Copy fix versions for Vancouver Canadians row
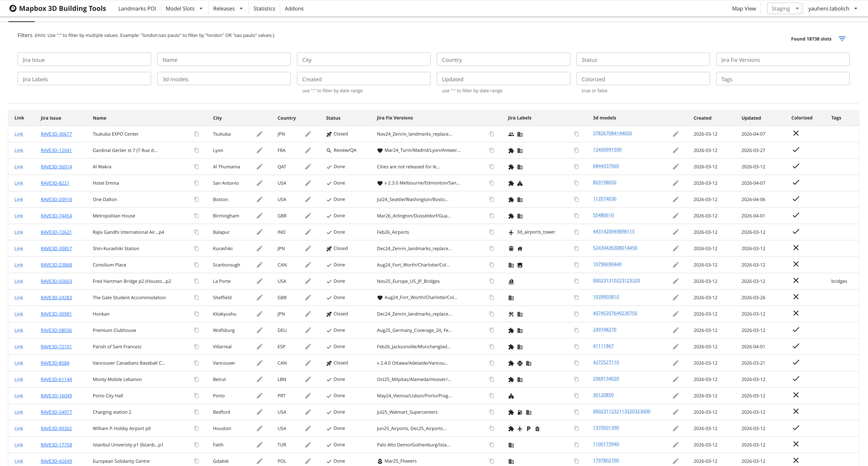The width and height of the screenshot is (868, 466). click(492, 363)
